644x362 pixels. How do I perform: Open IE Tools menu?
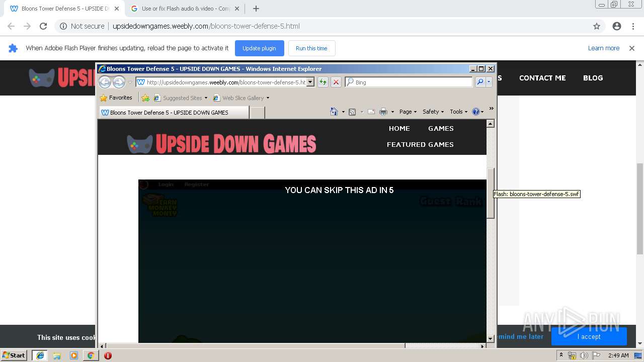(x=458, y=112)
